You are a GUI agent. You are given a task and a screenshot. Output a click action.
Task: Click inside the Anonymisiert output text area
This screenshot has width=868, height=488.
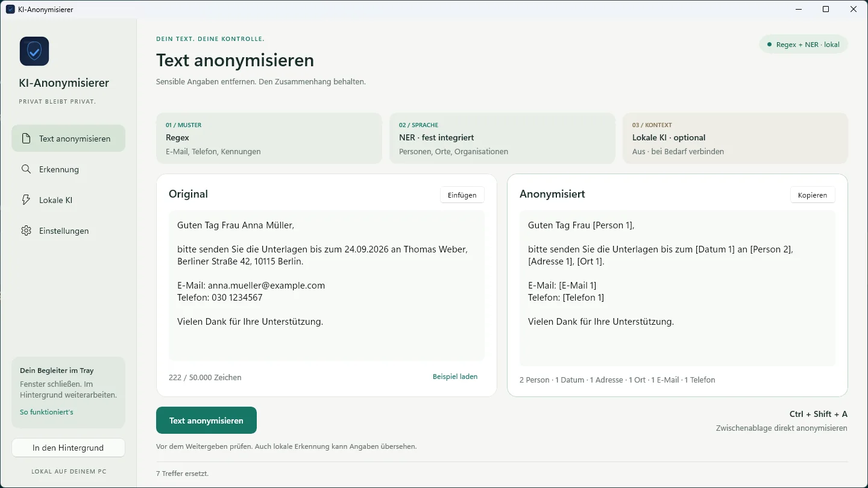pyautogui.click(x=678, y=289)
